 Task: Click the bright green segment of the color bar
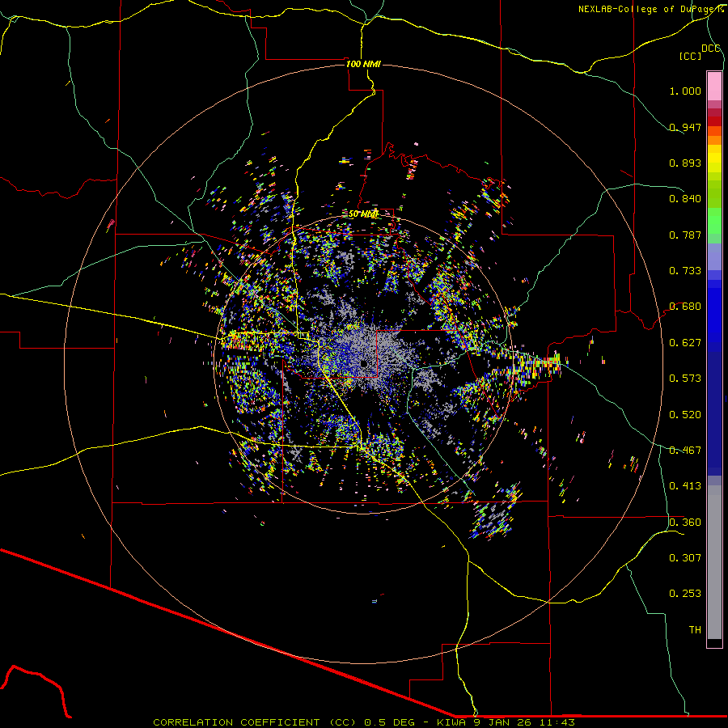(x=714, y=221)
